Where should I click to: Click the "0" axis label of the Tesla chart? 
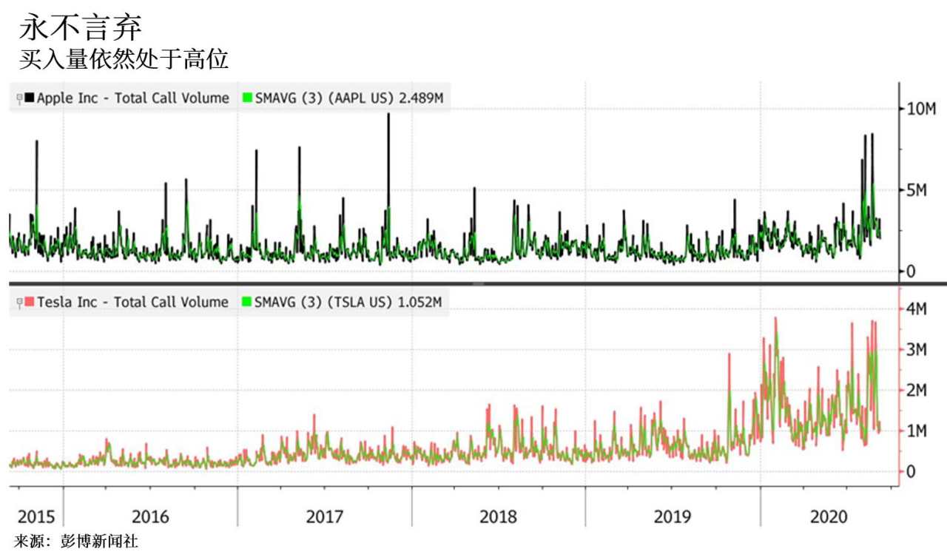click(x=911, y=471)
